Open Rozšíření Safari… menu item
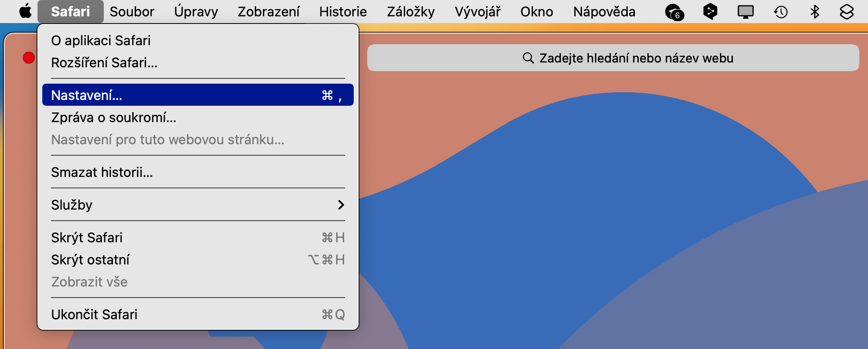 [x=198, y=62]
